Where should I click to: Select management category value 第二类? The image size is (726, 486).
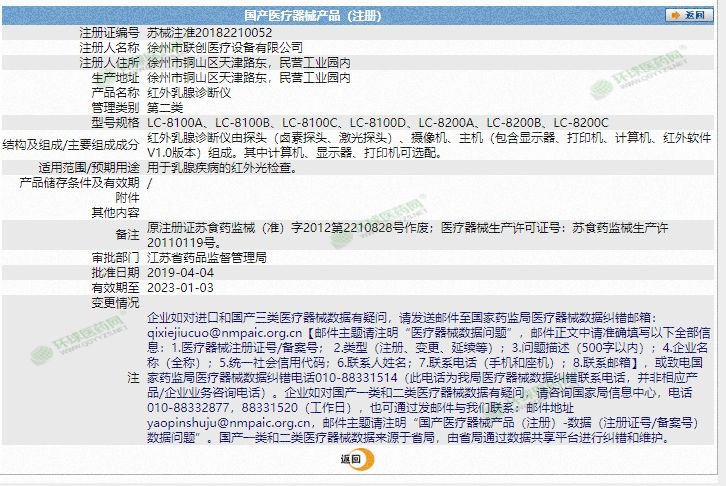pyautogui.click(x=165, y=108)
